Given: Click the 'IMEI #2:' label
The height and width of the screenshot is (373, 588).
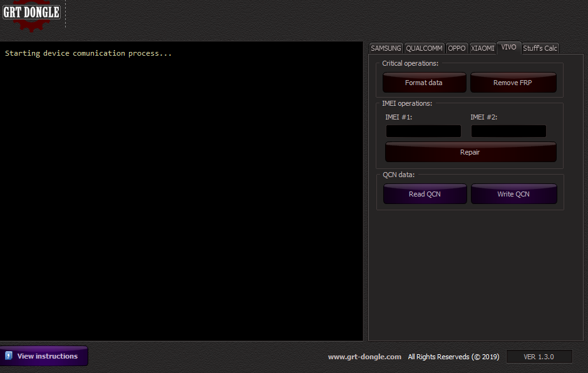Looking at the screenshot, I should point(484,117).
